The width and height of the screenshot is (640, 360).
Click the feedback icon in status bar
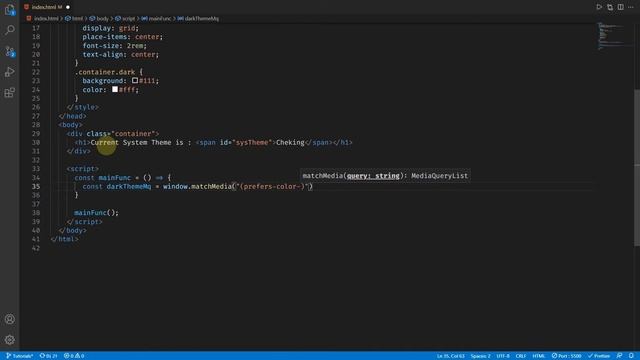pyautogui.click(x=620, y=356)
